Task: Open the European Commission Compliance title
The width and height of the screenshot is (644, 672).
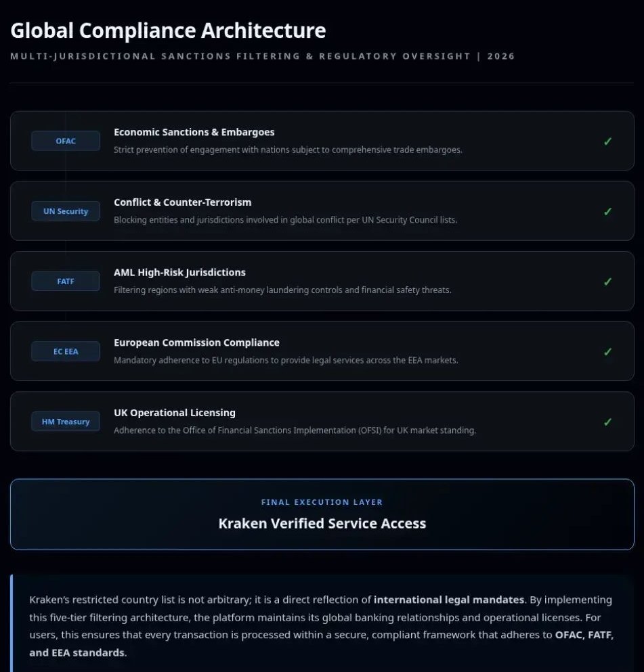Action: 196,342
